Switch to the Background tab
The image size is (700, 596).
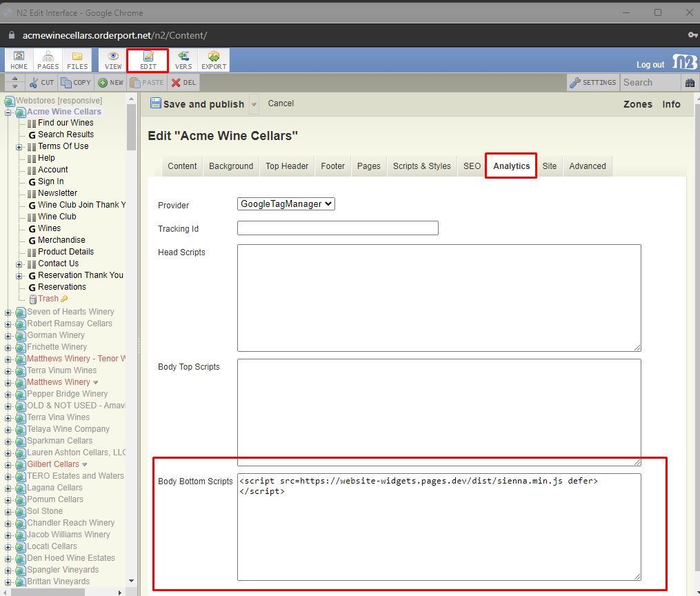point(231,166)
